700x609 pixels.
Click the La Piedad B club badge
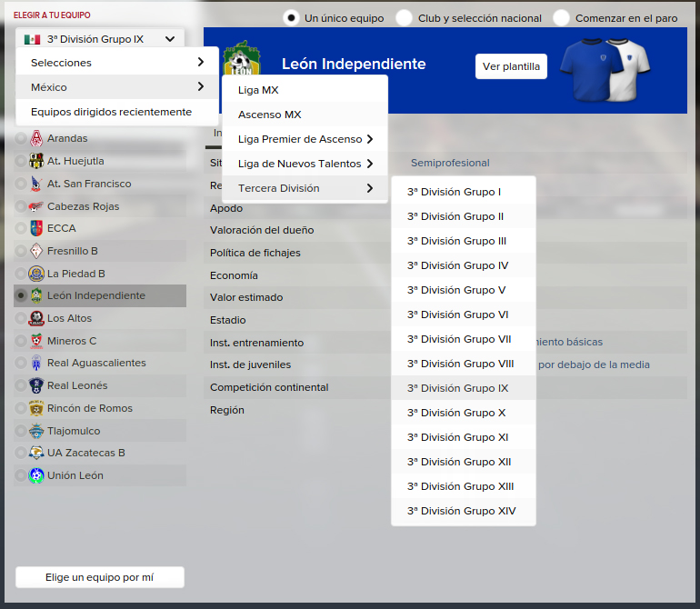click(x=36, y=274)
